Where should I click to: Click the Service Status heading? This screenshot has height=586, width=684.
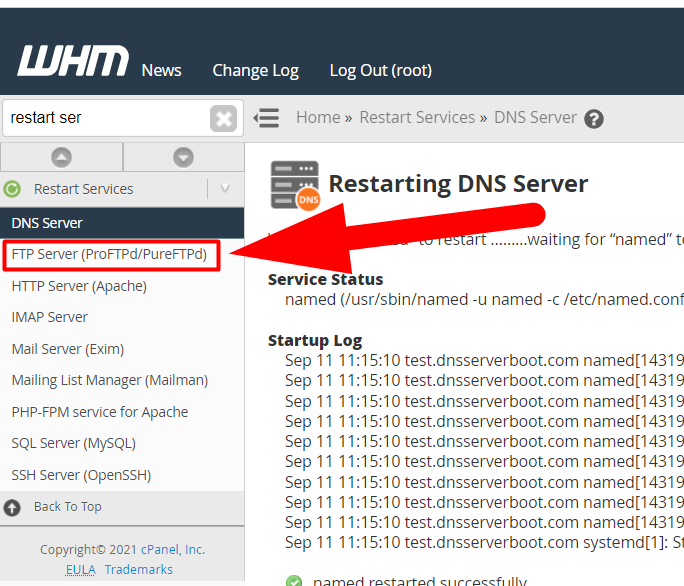coord(325,279)
